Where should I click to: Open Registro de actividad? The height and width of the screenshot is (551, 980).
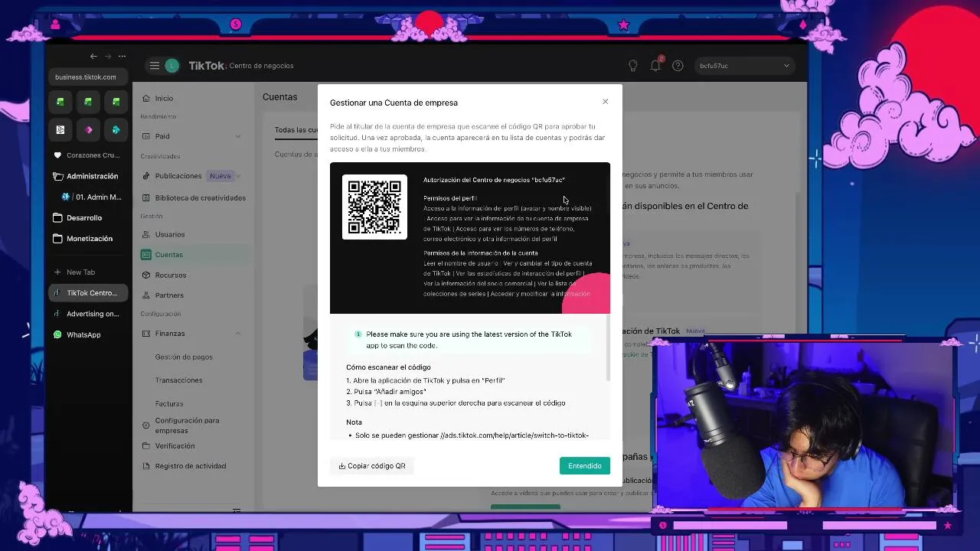pos(190,466)
